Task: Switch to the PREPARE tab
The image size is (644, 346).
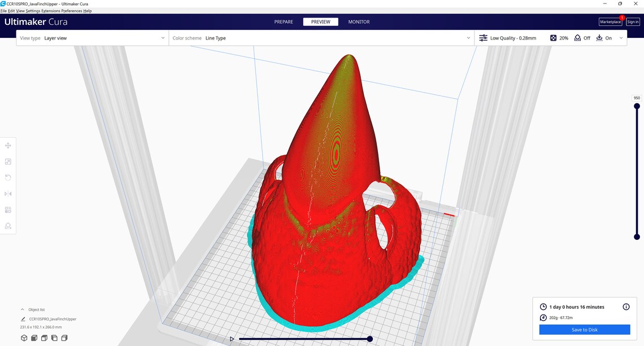Action: 284,21
